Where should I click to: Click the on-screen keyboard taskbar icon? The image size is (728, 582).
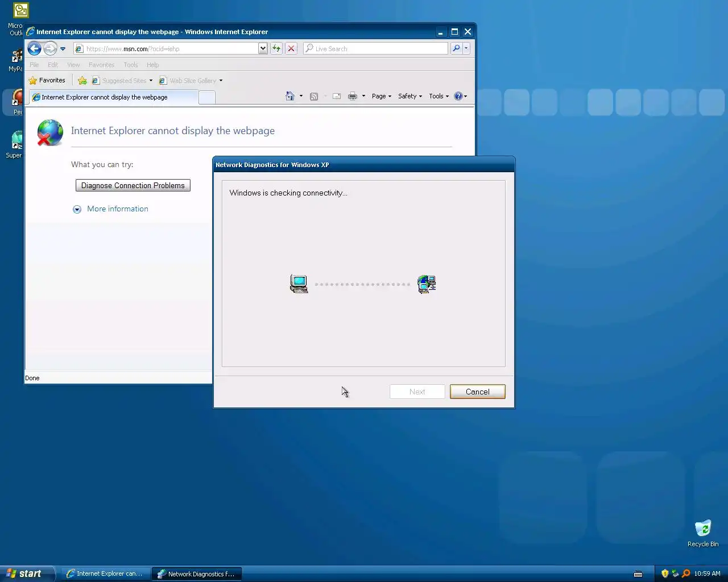(x=638, y=574)
